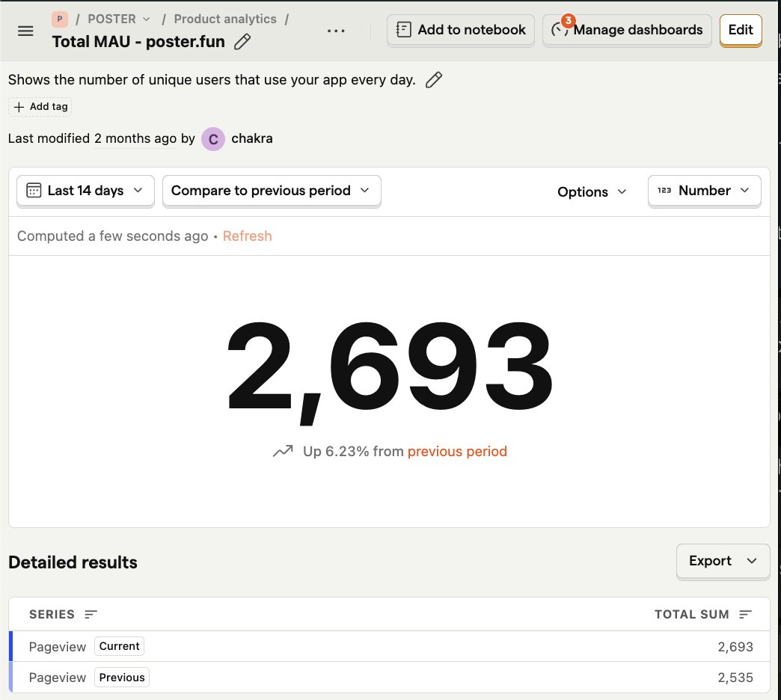This screenshot has height=700, width=781.
Task: Click Add to notebook button
Action: tap(461, 30)
